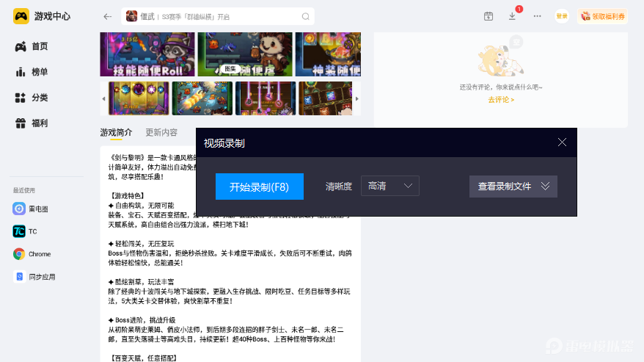Expand the 清晰度 quality dropdown
The width and height of the screenshot is (644, 362).
[x=389, y=187]
